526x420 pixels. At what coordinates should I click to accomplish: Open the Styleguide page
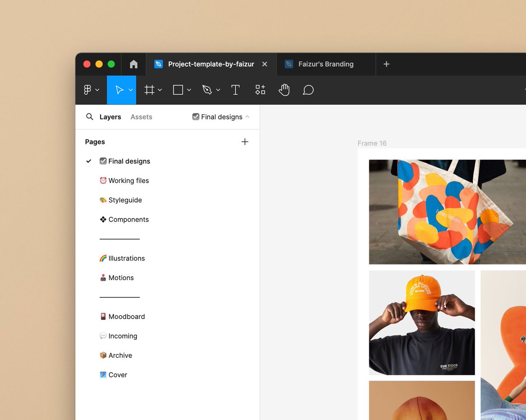(121, 200)
